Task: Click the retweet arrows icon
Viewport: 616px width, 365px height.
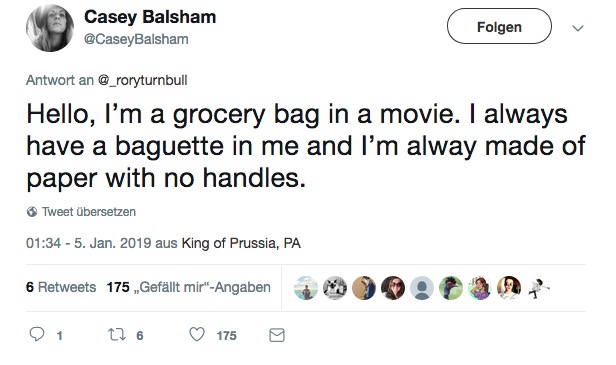Action: (117, 335)
